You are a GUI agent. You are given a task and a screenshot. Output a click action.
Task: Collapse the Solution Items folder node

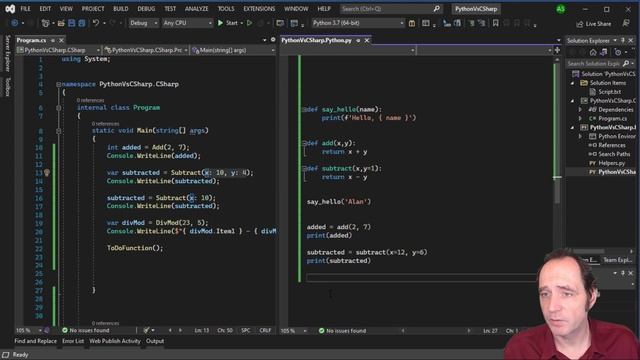tap(572, 83)
